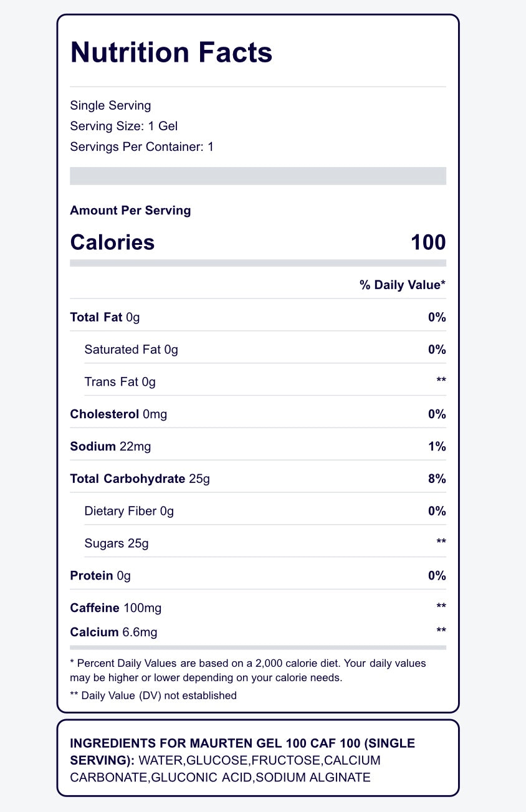Click the Total Fat 0g row
This screenshot has height=812, width=526.
258,317
